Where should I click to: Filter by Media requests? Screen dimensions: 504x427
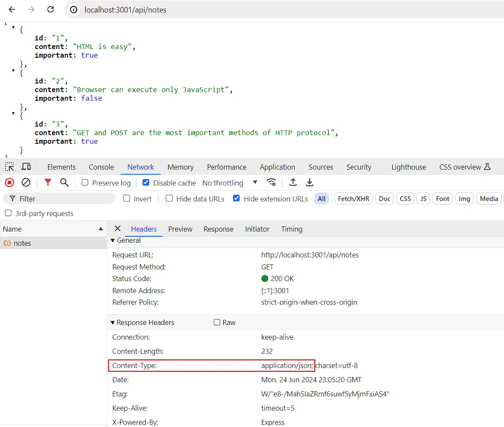pyautogui.click(x=489, y=198)
